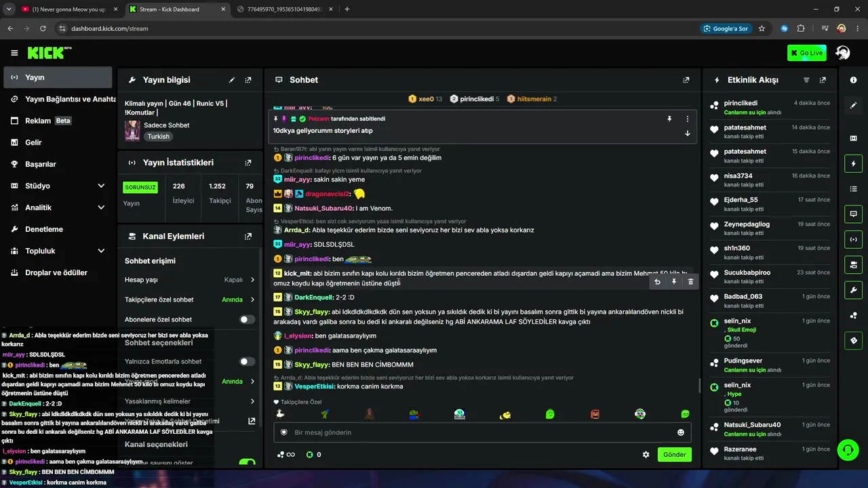Open Yayın Bağlantısı ve Anahtarı page

pos(60,99)
